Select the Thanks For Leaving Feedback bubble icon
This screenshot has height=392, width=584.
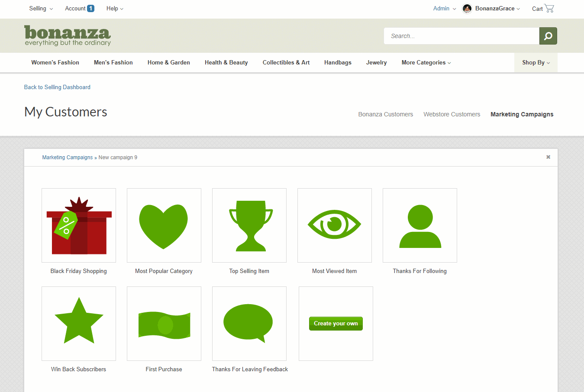249,324
